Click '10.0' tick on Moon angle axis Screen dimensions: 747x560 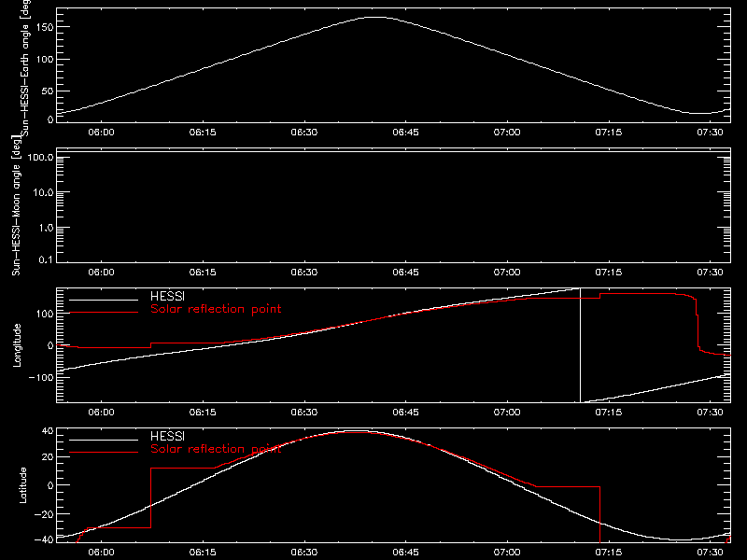click(x=43, y=193)
